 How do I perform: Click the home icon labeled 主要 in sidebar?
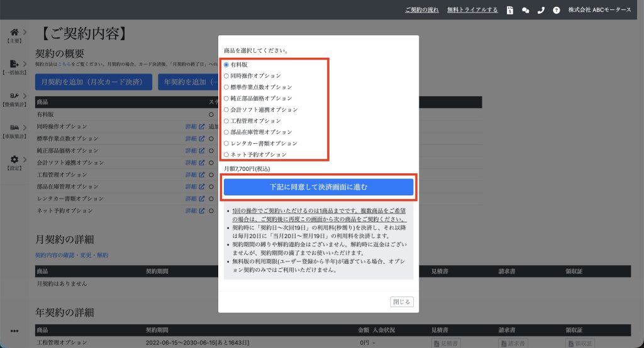[14, 32]
